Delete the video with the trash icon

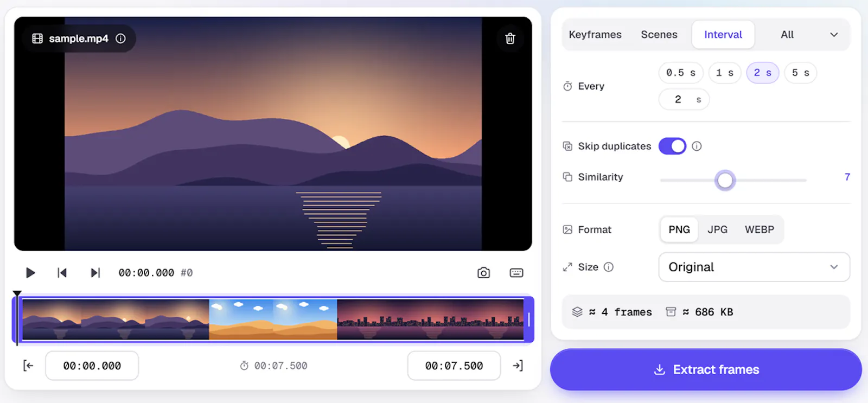click(510, 39)
